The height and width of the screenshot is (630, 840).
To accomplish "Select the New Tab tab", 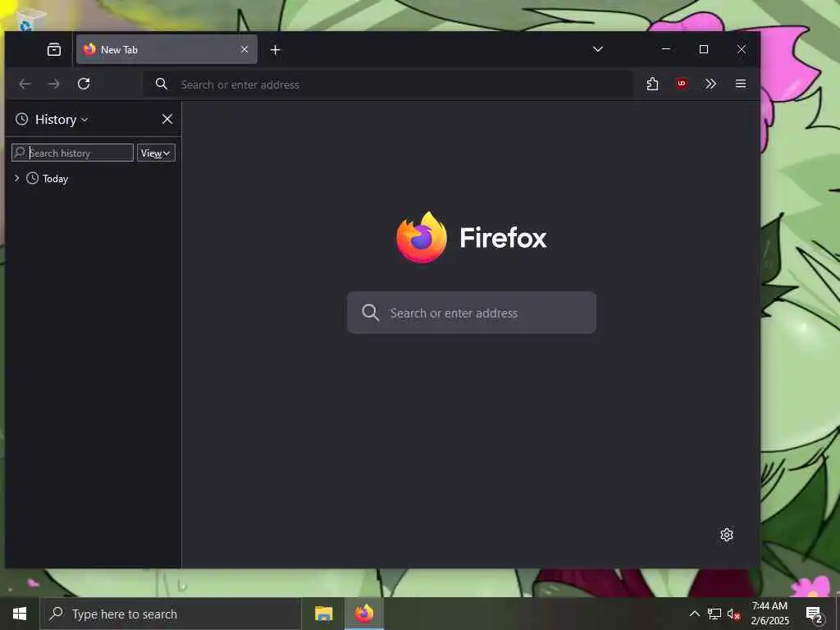I will pyautogui.click(x=167, y=49).
